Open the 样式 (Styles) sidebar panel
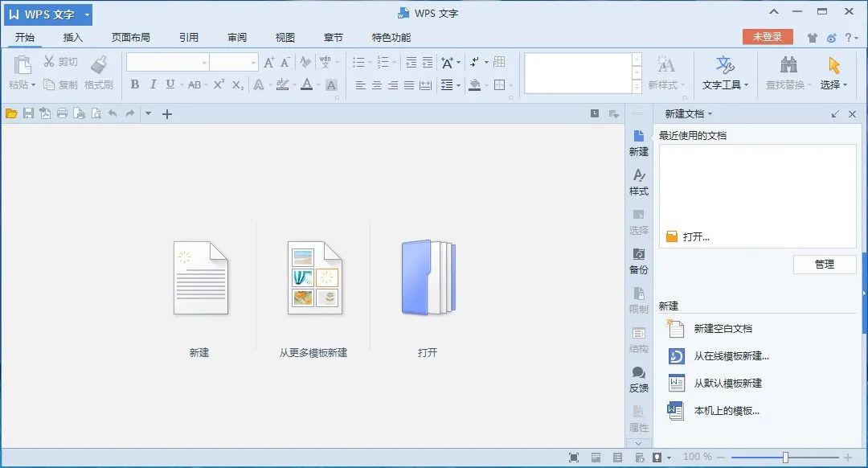 tap(639, 181)
